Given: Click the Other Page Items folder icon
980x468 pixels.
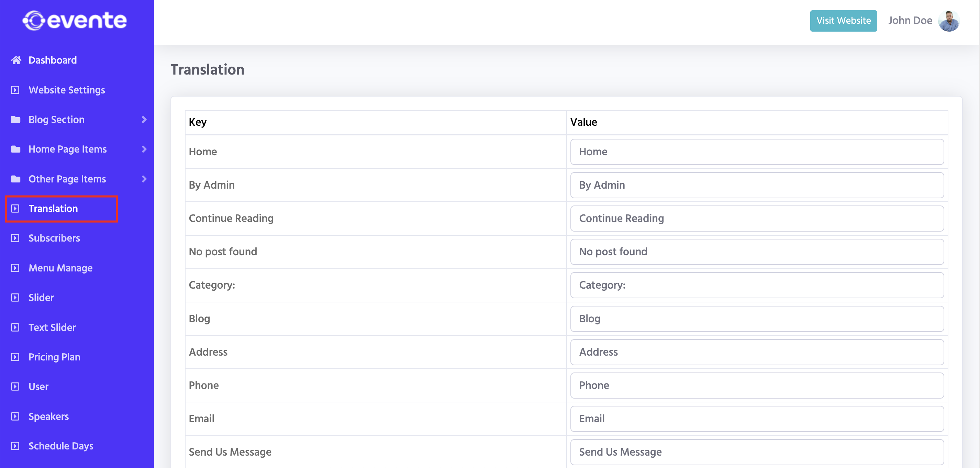Looking at the screenshot, I should click(15, 179).
